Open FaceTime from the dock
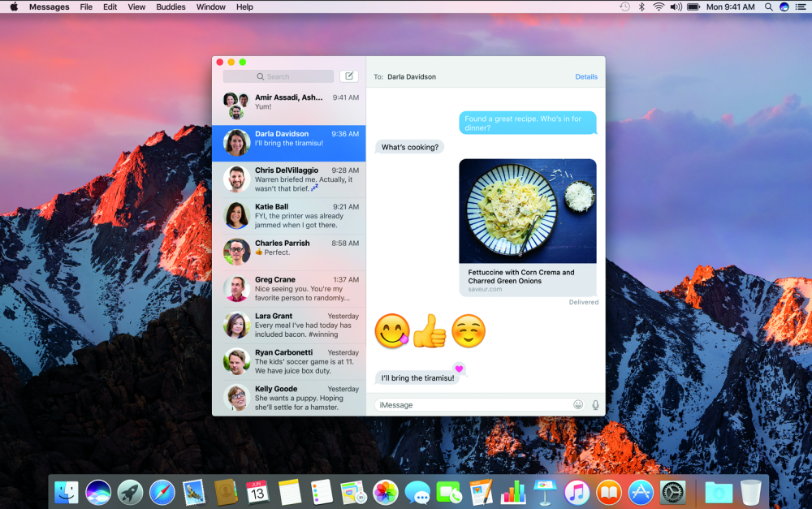Screen dimensions: 812x509 pyautogui.click(x=449, y=492)
